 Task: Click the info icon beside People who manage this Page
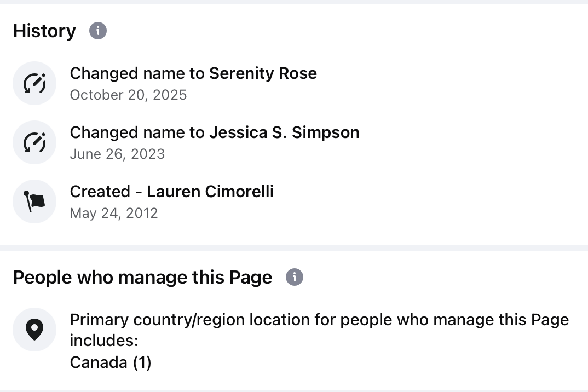(295, 277)
